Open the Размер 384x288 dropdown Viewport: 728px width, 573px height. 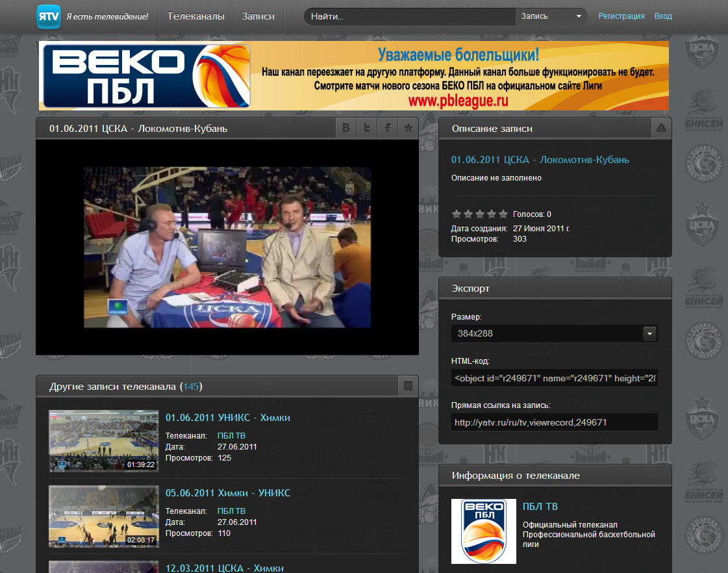555,333
